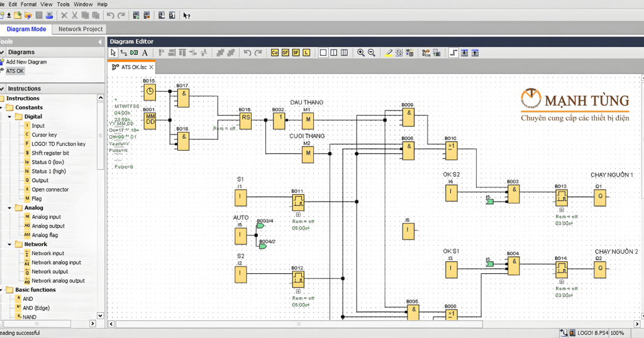
Task: Toggle the three-pane split layout button
Action: (344, 53)
